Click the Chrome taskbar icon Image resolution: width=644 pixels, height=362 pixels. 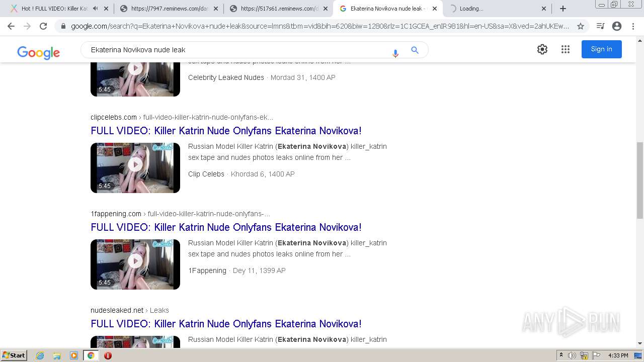pos(91,355)
